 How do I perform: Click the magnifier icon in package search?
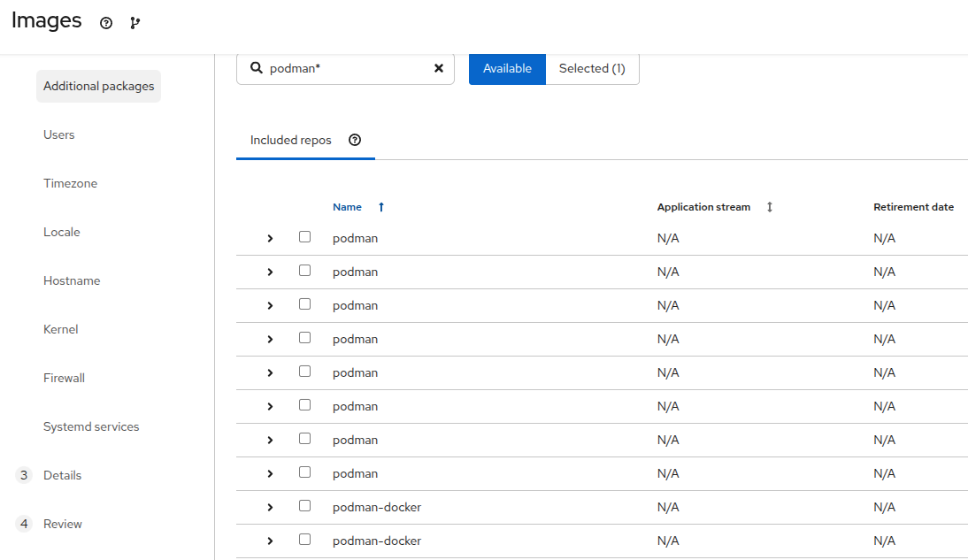pyautogui.click(x=257, y=68)
